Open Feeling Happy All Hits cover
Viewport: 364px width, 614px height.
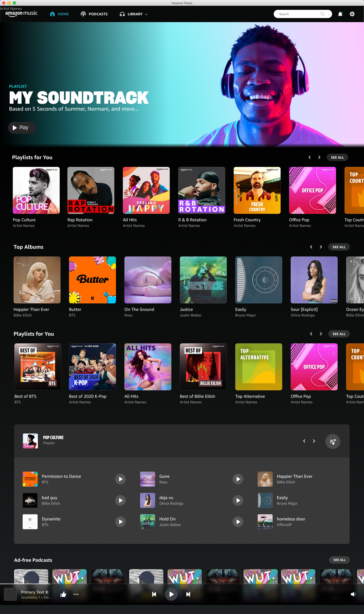tap(146, 190)
